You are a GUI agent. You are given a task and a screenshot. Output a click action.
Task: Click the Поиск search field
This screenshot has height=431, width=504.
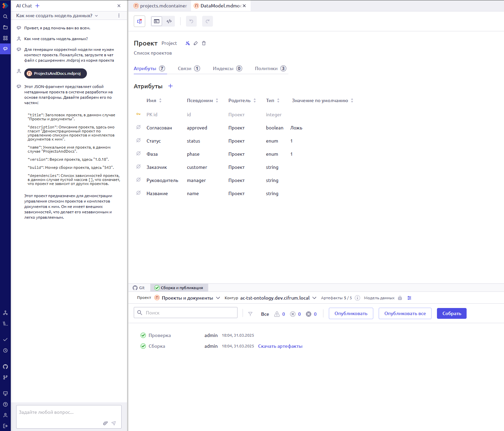[x=186, y=313]
